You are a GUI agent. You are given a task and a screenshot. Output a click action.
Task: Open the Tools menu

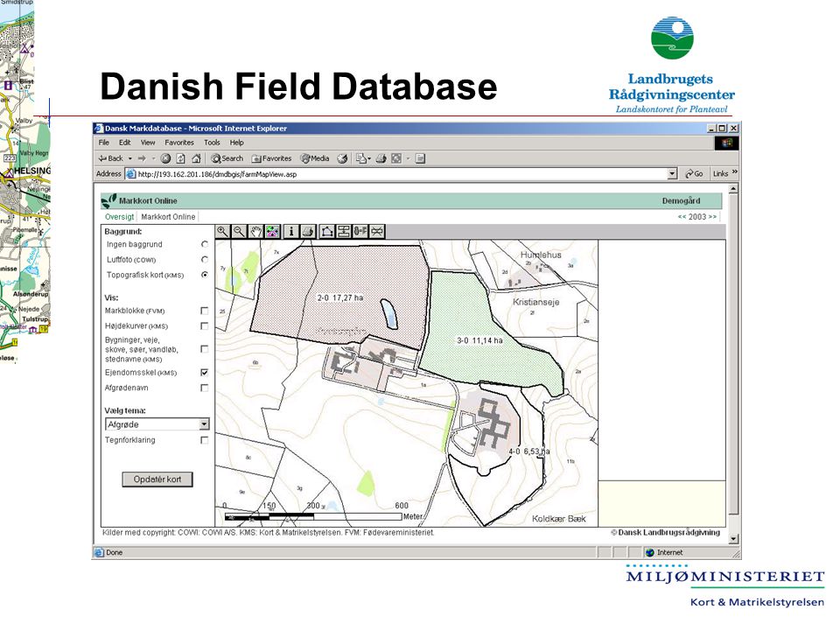(212, 143)
